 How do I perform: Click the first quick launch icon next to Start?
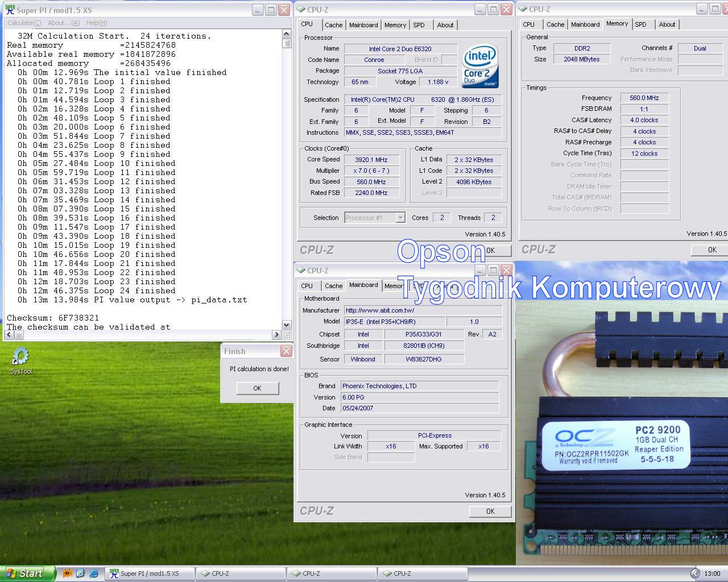pos(68,573)
